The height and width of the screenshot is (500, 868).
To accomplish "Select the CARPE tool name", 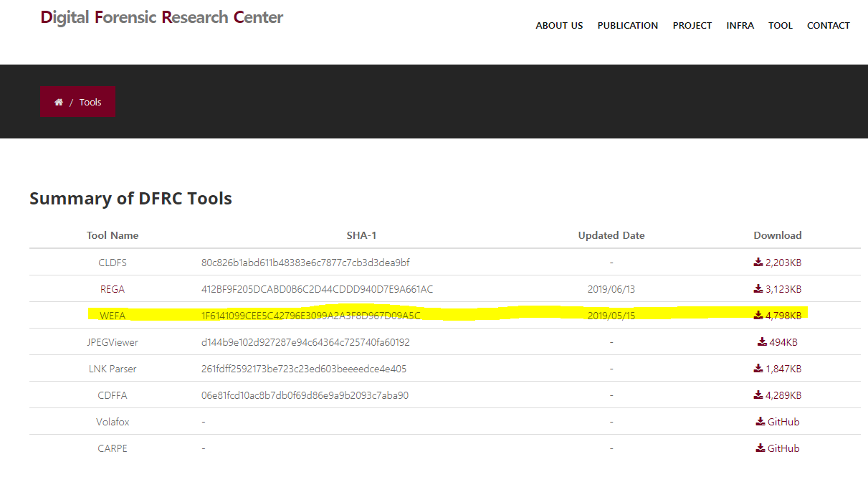I will coord(113,448).
